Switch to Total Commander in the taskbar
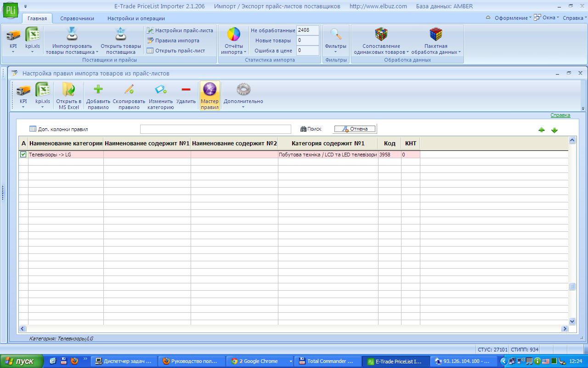 tap(328, 361)
